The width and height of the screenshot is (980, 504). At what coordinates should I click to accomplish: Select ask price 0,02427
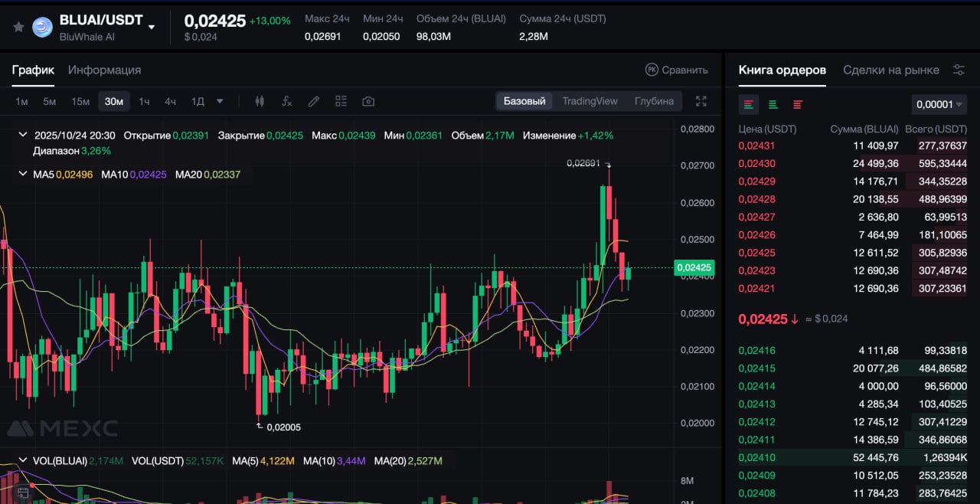(756, 217)
